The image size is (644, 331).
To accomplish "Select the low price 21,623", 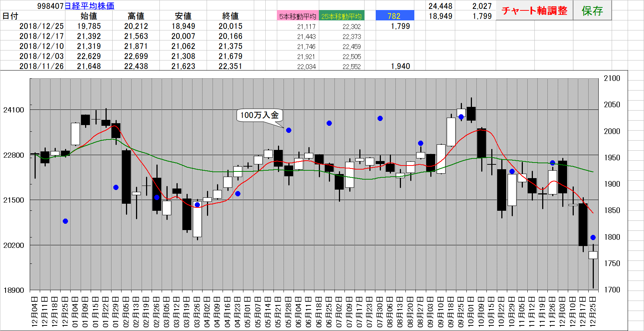I will tap(183, 66).
